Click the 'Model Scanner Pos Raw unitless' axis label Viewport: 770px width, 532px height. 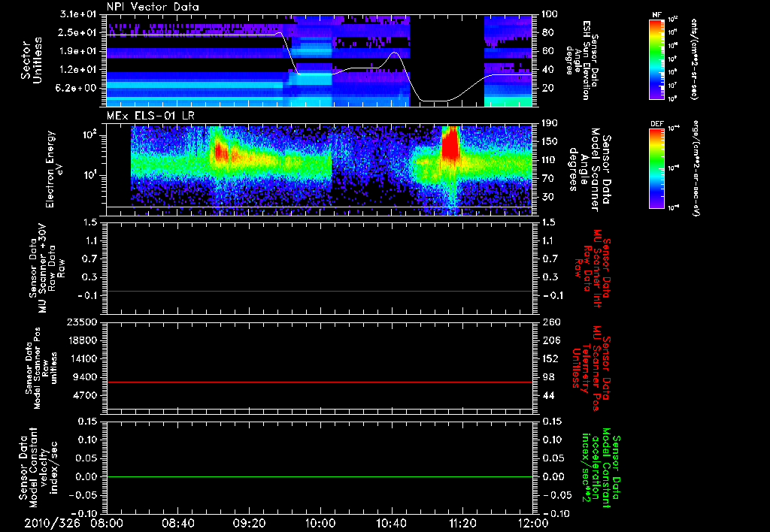[x=41, y=368]
